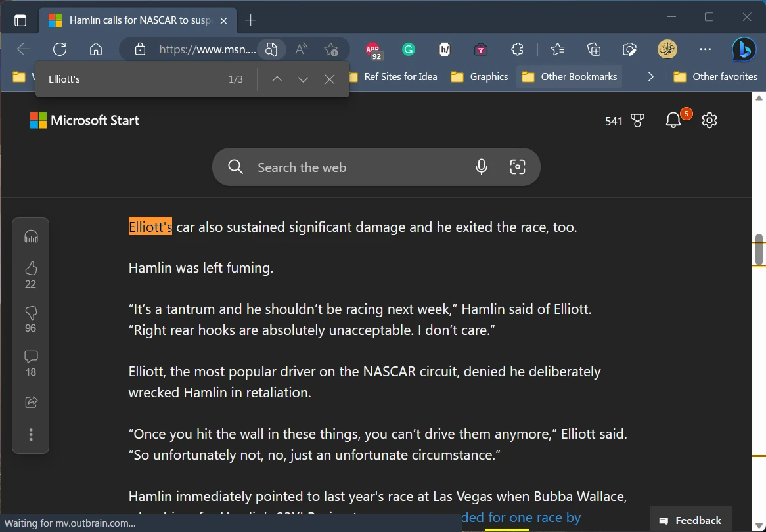766x532 pixels.
Task: Go to previous Elliott's match in find bar
Action: (x=277, y=79)
